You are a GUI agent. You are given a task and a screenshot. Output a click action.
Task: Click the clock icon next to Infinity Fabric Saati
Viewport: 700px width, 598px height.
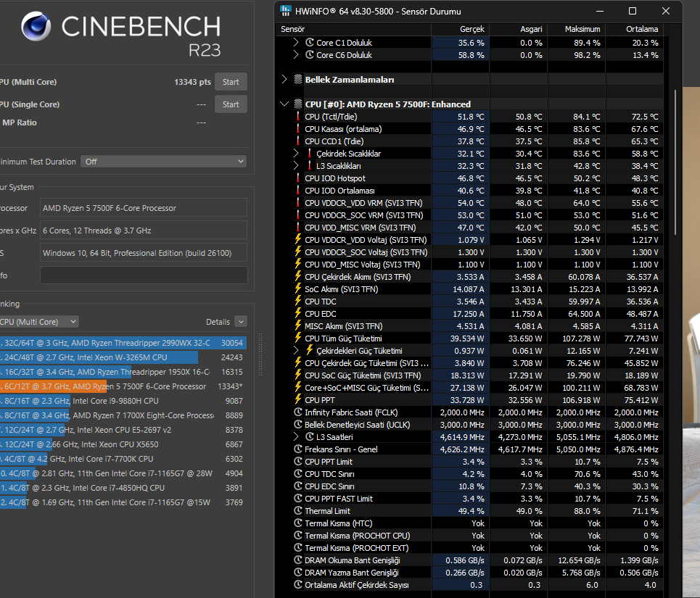tap(298, 412)
